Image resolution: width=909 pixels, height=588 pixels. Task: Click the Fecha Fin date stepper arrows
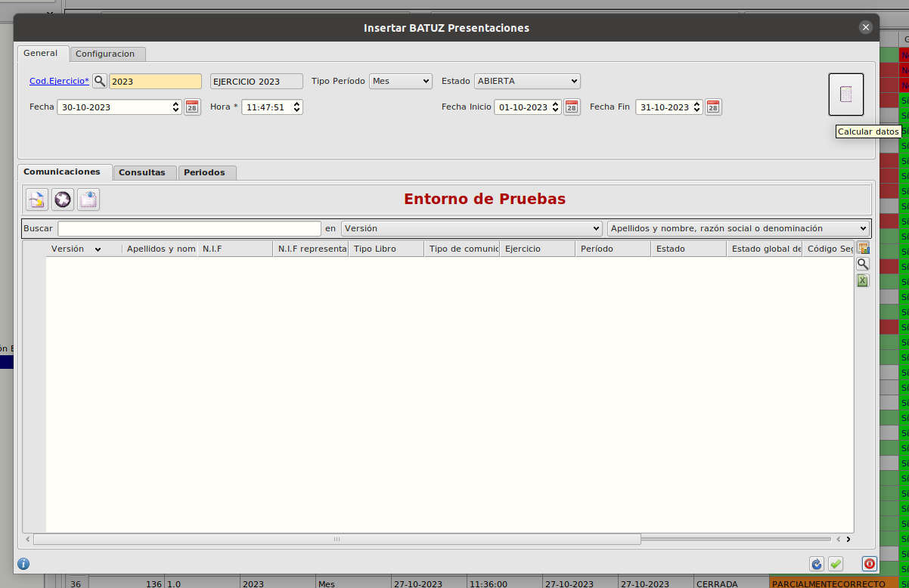(x=698, y=107)
